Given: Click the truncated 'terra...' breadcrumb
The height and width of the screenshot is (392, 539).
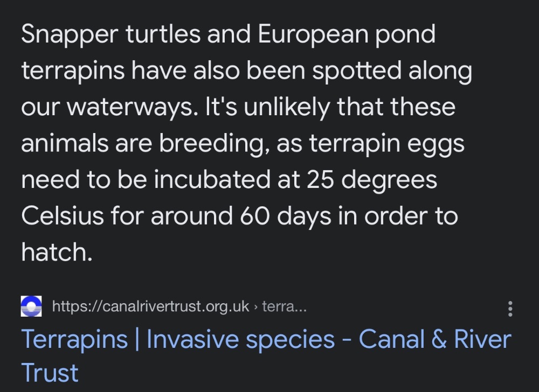Looking at the screenshot, I should coord(284,306).
